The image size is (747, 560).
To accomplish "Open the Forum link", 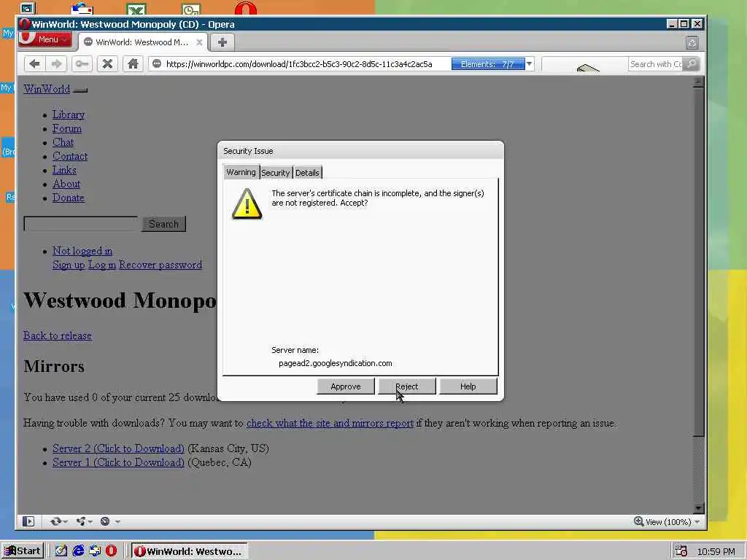I will pos(66,128).
